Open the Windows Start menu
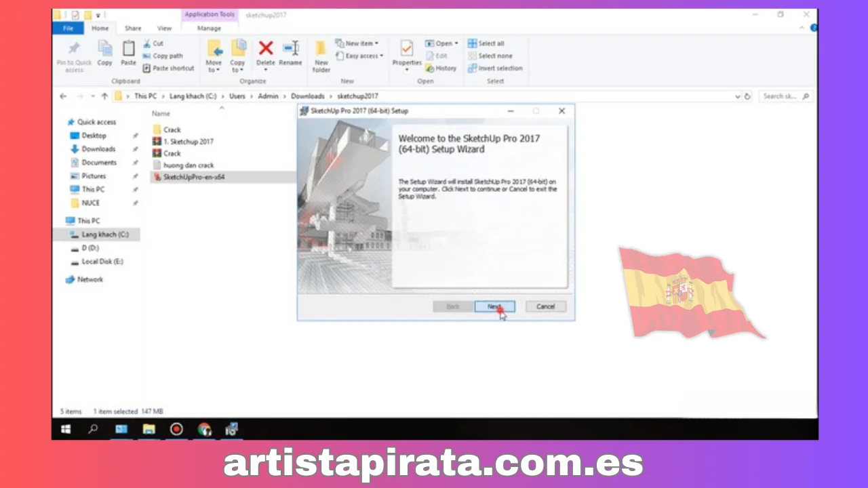The height and width of the screenshot is (488, 868). (x=66, y=429)
